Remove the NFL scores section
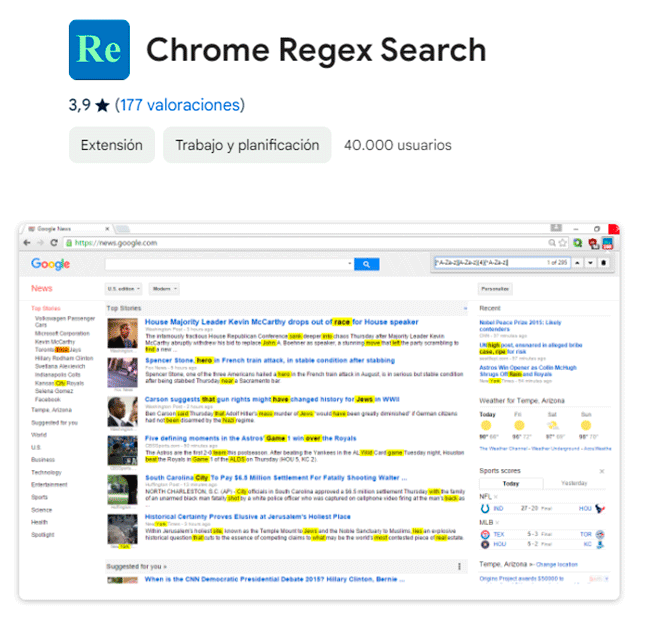The width and height of the screenshot is (650, 620). coord(496,497)
